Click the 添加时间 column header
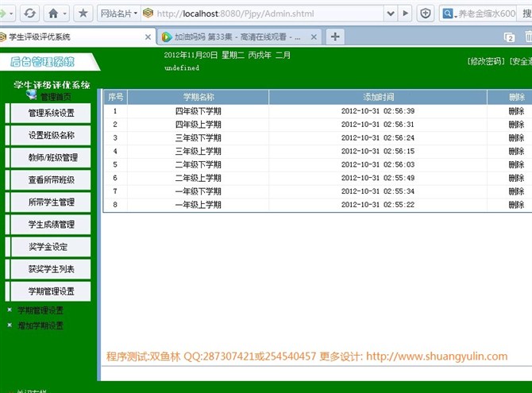The image size is (532, 393). coord(378,97)
